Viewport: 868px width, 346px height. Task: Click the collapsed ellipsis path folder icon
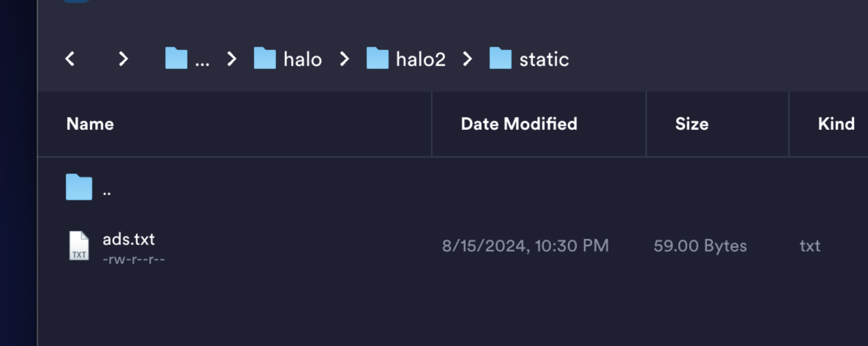pos(176,58)
